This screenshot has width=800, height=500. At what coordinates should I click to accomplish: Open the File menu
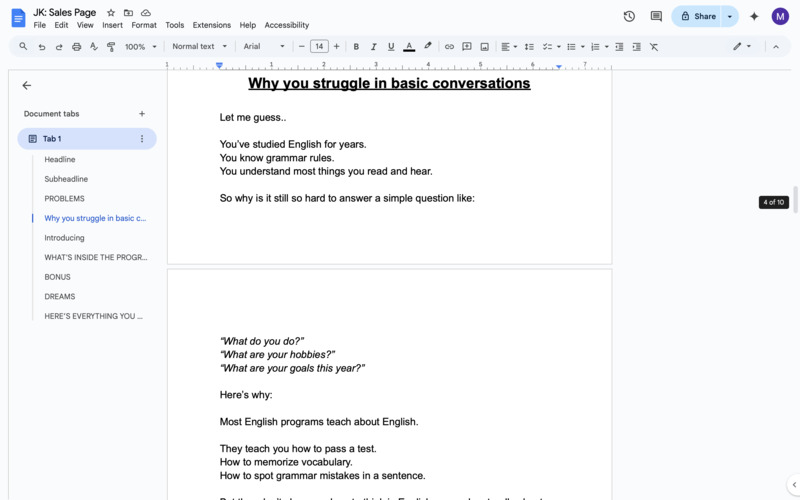(x=39, y=25)
